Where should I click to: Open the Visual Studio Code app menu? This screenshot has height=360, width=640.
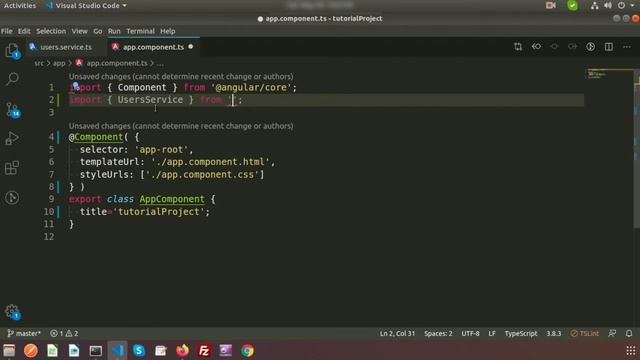87,5
